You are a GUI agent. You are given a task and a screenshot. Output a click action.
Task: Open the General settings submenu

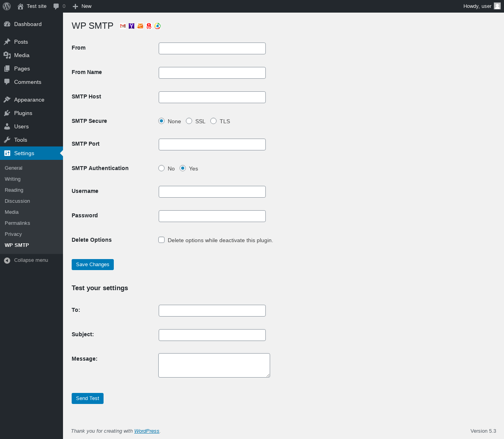[x=13, y=168]
